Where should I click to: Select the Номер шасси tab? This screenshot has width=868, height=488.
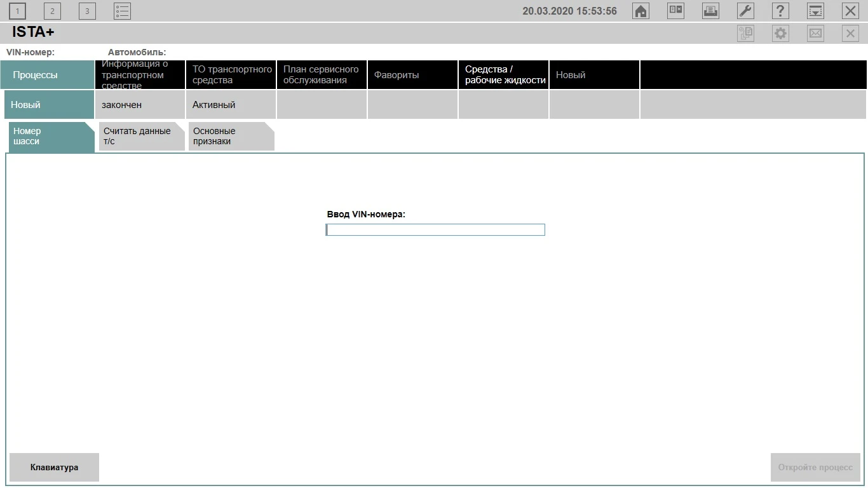tap(51, 137)
